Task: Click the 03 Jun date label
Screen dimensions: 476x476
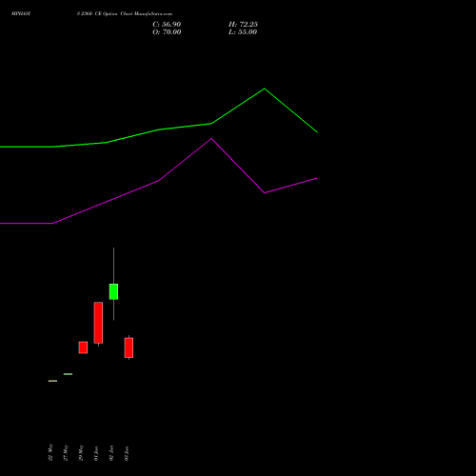Action: click(x=127, y=453)
